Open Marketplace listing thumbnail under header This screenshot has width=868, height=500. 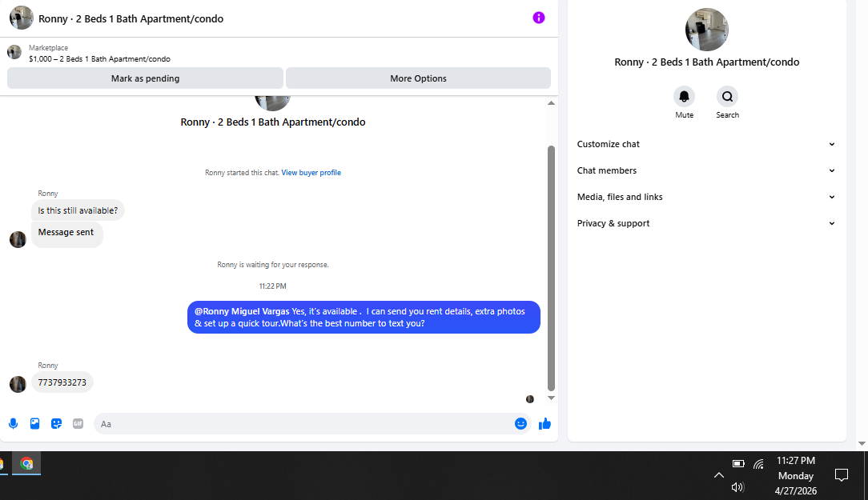[14, 53]
